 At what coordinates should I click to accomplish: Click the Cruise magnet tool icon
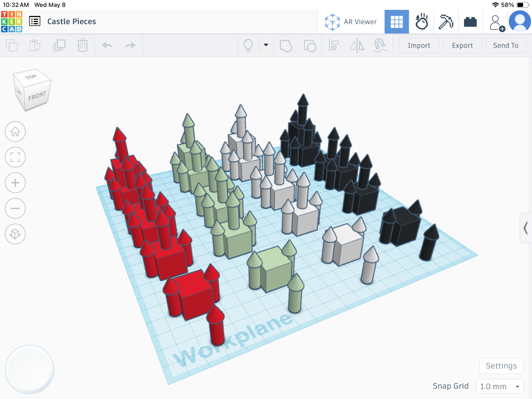point(380,45)
